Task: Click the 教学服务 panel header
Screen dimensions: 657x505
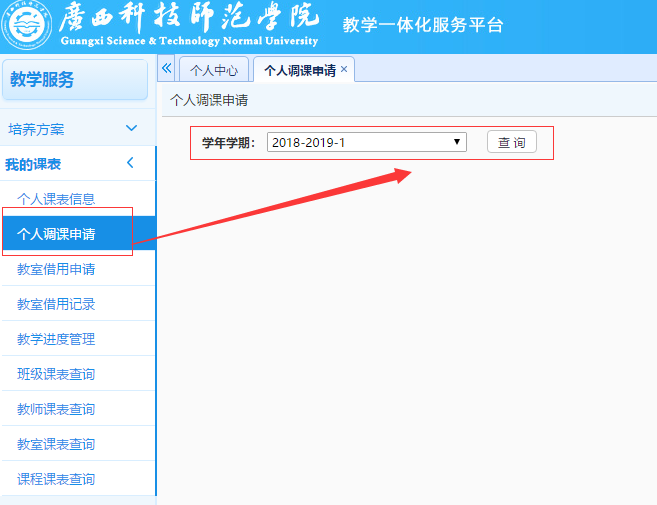Action: click(x=74, y=80)
